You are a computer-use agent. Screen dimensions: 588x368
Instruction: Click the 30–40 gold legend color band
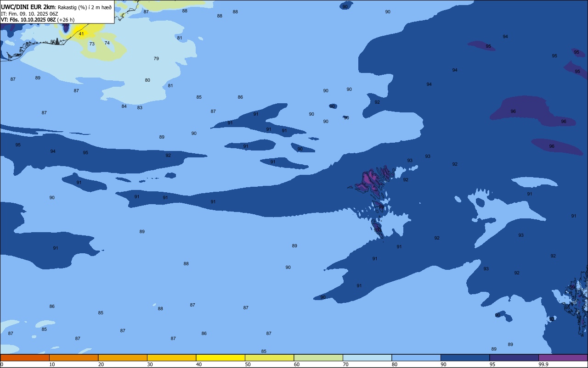click(171, 357)
